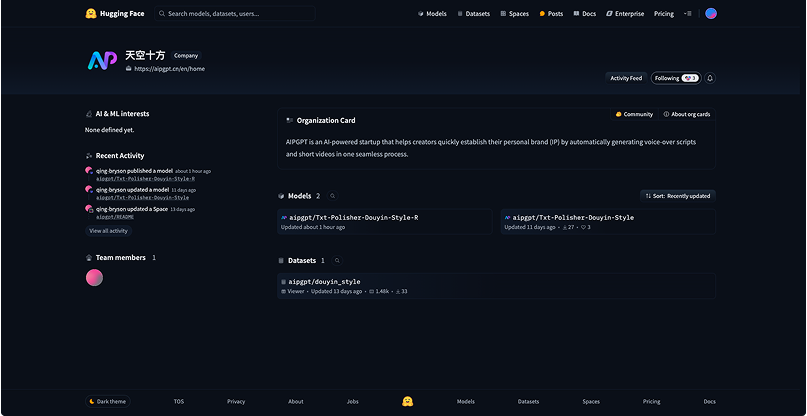Click the Hugging Face logo in header
Image resolution: width=807 pixels, height=416 pixels.
[x=115, y=14]
